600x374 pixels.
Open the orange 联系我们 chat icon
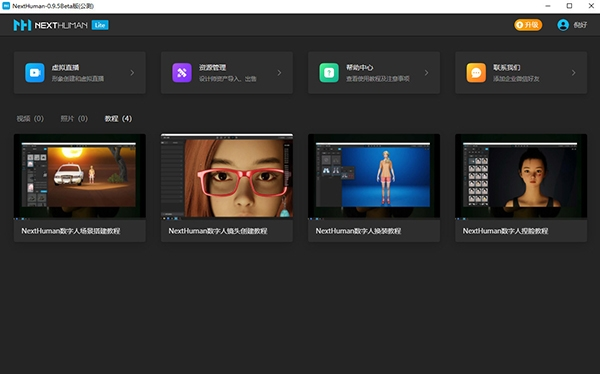coord(476,73)
